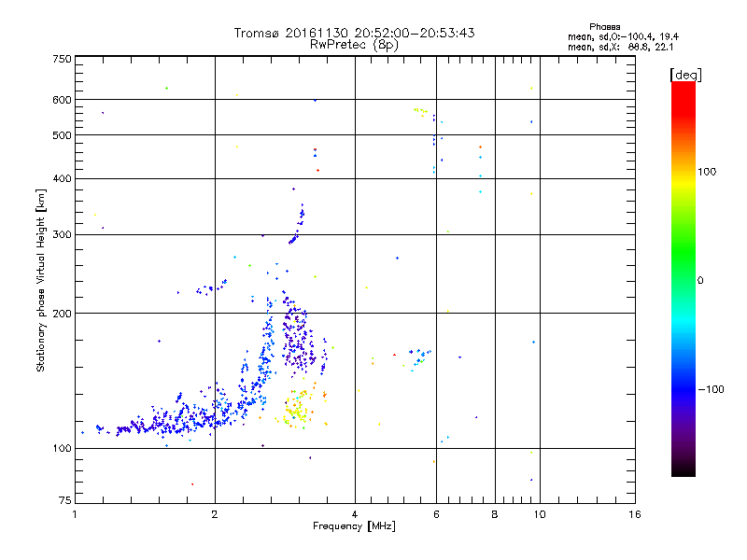747x560 pixels.
Task: Click the yellow-green point cluster near 3 MHz
Action: click(297, 409)
